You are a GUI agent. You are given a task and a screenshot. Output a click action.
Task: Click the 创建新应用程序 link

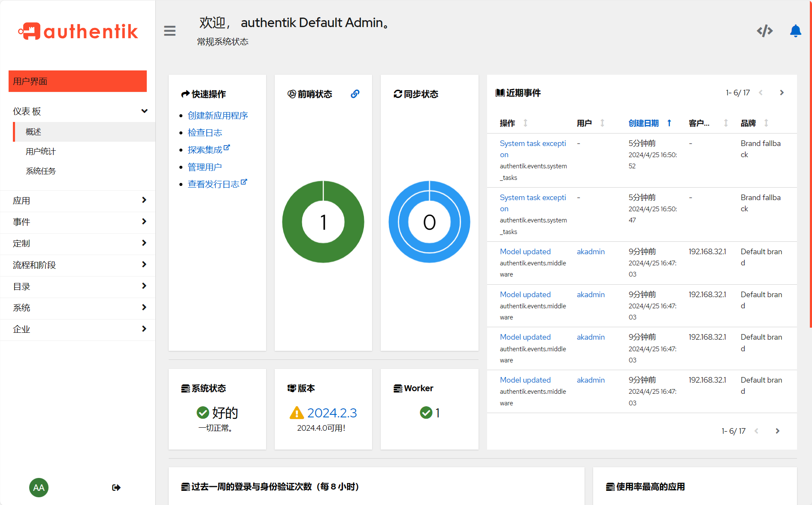point(218,116)
